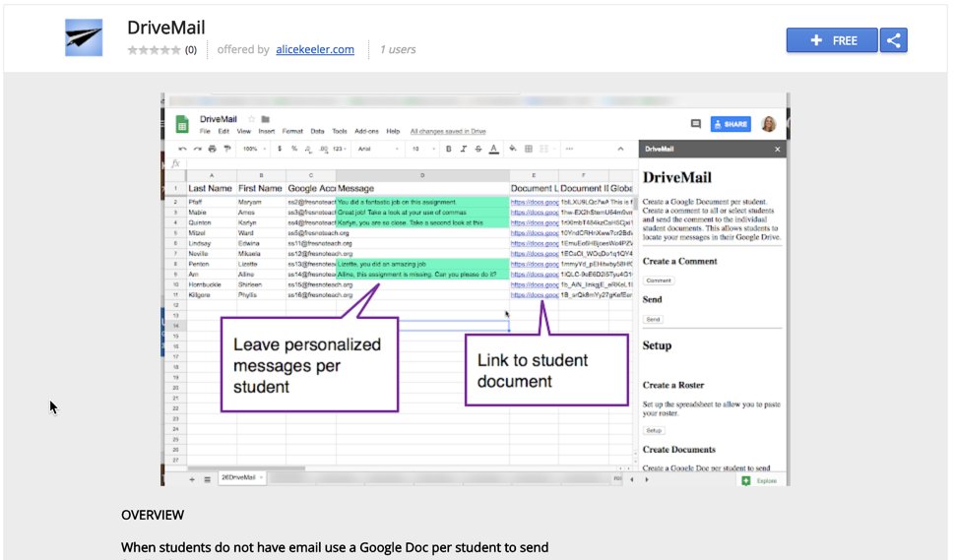Open the Help menu
The height and width of the screenshot is (560, 954).
pos(393,131)
